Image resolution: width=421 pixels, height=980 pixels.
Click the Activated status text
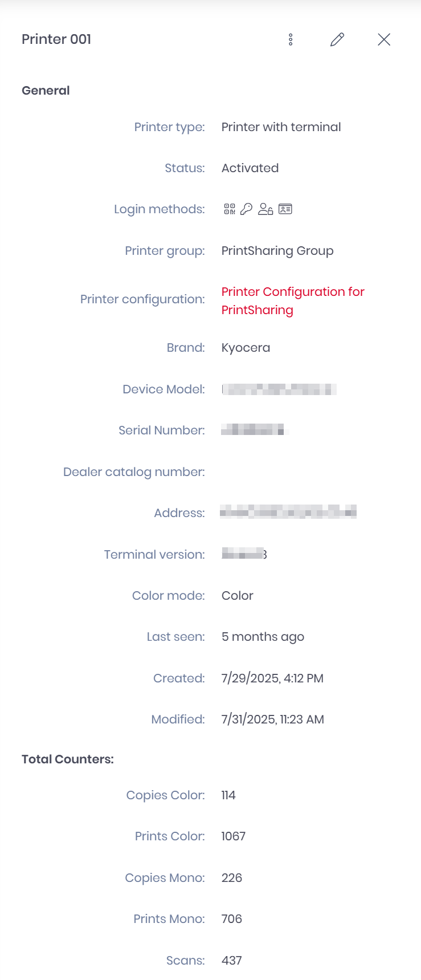[250, 168]
